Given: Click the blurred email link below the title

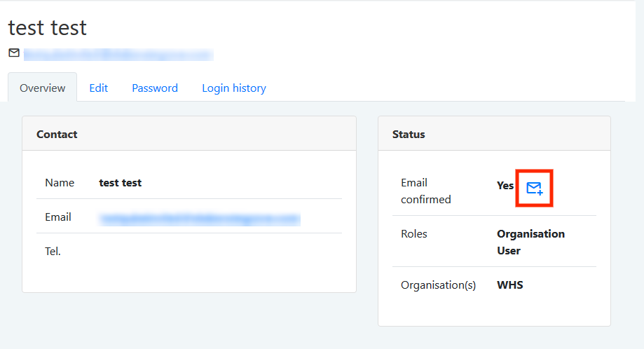Looking at the screenshot, I should (118, 54).
